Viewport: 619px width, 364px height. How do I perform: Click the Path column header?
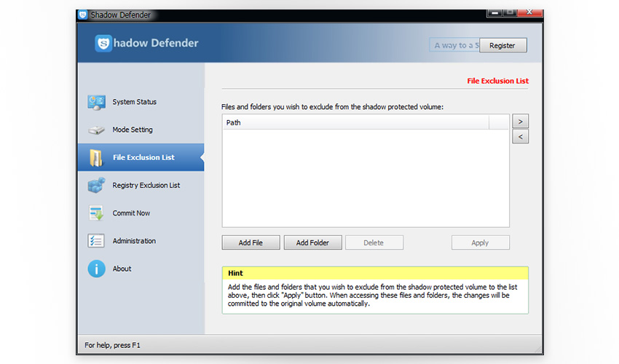355,123
